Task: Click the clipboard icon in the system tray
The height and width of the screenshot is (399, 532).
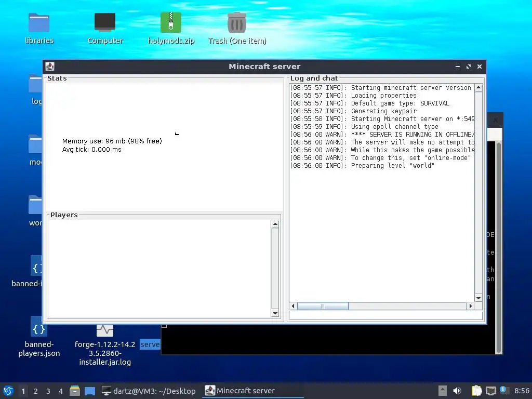Action: click(477, 391)
